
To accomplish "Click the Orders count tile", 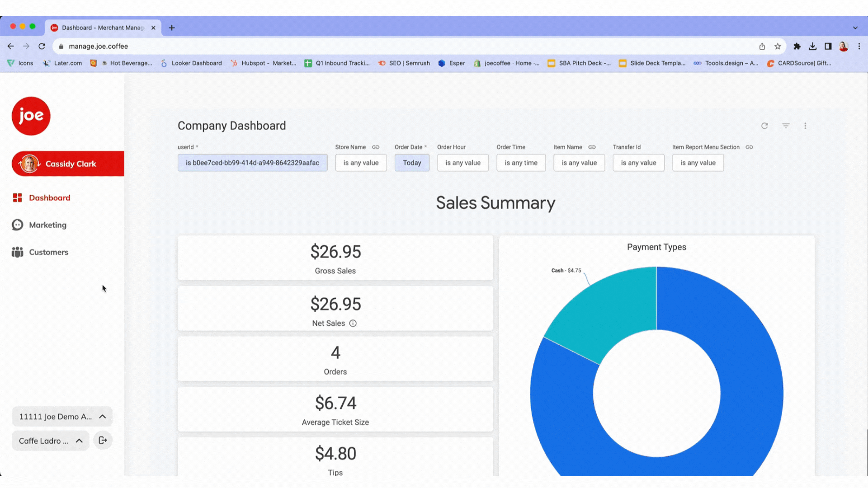I will (335, 359).
